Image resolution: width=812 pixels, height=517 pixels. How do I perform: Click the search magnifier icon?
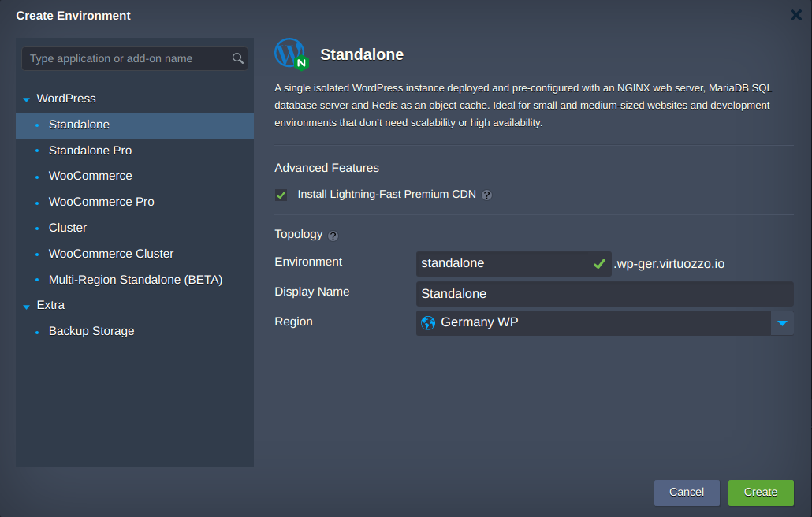point(238,58)
